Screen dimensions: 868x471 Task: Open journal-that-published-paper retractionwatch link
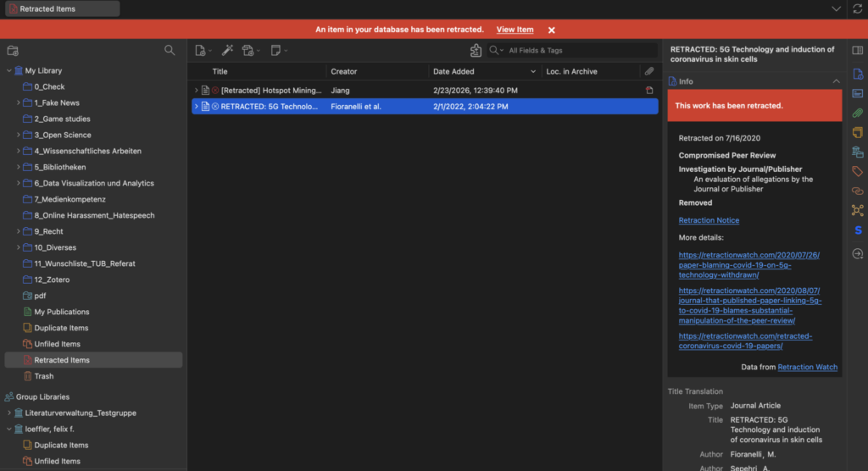click(x=750, y=306)
